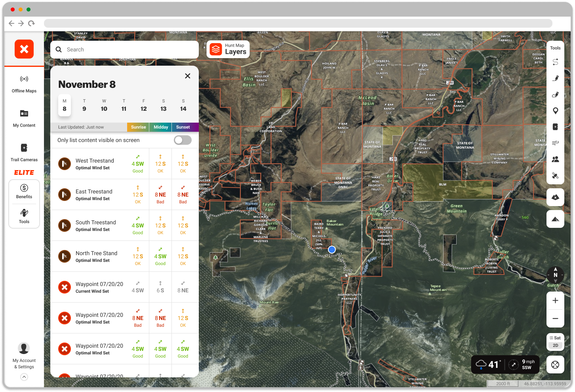Screen dimensions: 575x392
Task: Select the people sharing tool
Action: click(x=556, y=159)
